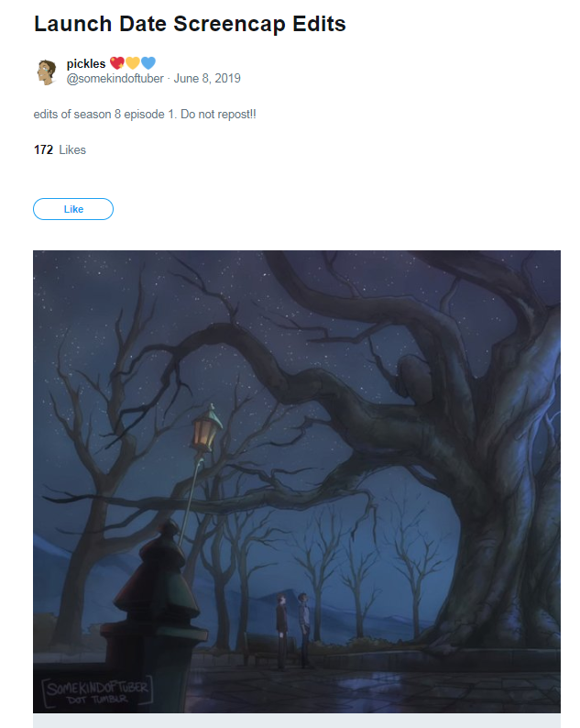Click the gray bar below the artwork
This screenshot has height=728, width=580.
point(297,721)
